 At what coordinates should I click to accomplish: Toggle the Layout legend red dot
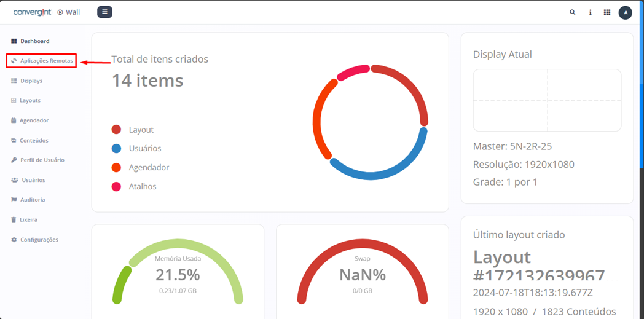[x=116, y=130]
